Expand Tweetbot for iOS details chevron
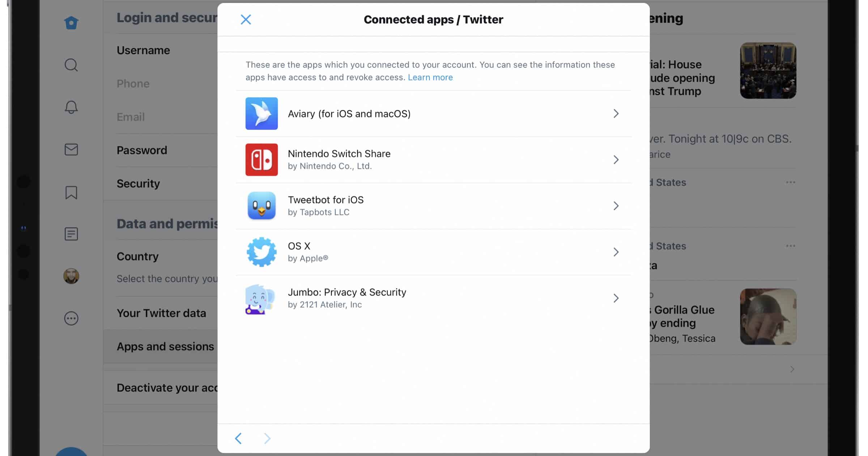This screenshot has width=868, height=456. click(616, 206)
